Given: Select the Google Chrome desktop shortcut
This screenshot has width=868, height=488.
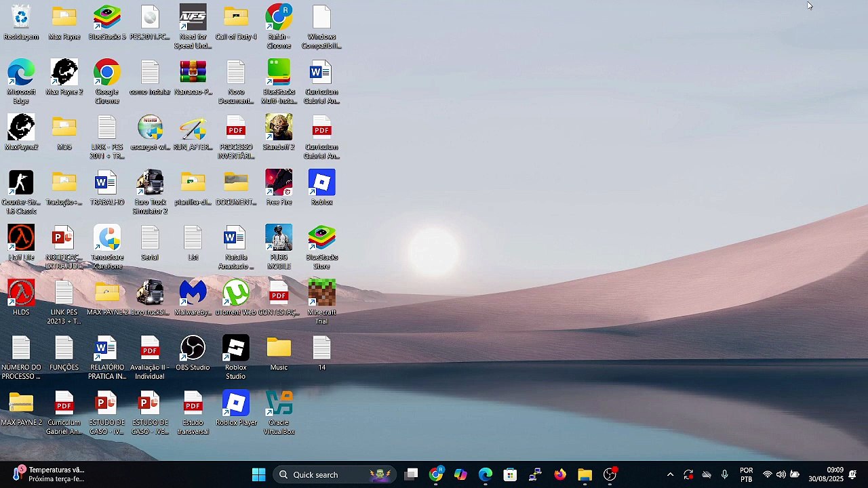Looking at the screenshot, I should [107, 82].
